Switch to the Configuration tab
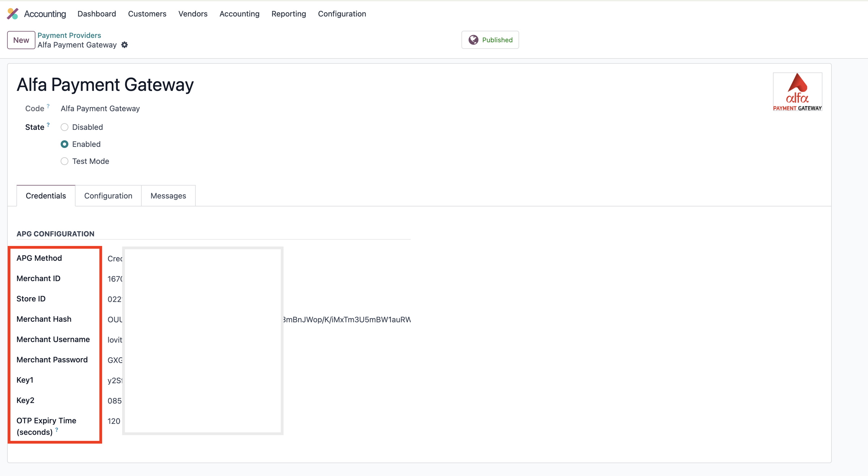The image size is (868, 476). coord(108,196)
